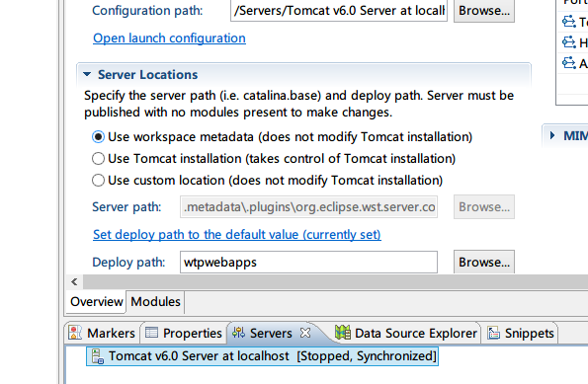Click the Data Source Explorer icon

tap(343, 333)
